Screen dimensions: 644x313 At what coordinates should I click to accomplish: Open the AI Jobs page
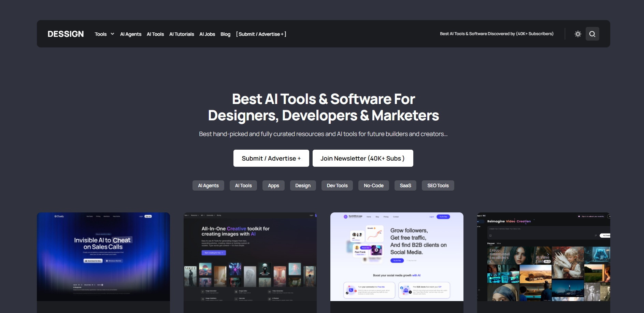[x=207, y=34]
